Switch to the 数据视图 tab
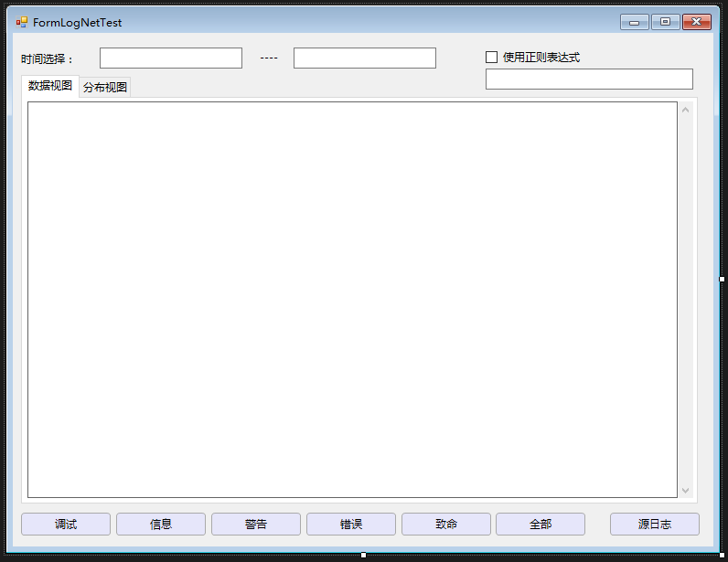 click(50, 86)
